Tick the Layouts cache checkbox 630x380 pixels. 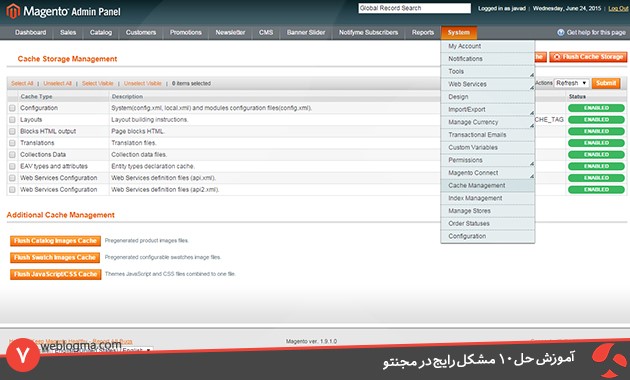(x=12, y=120)
